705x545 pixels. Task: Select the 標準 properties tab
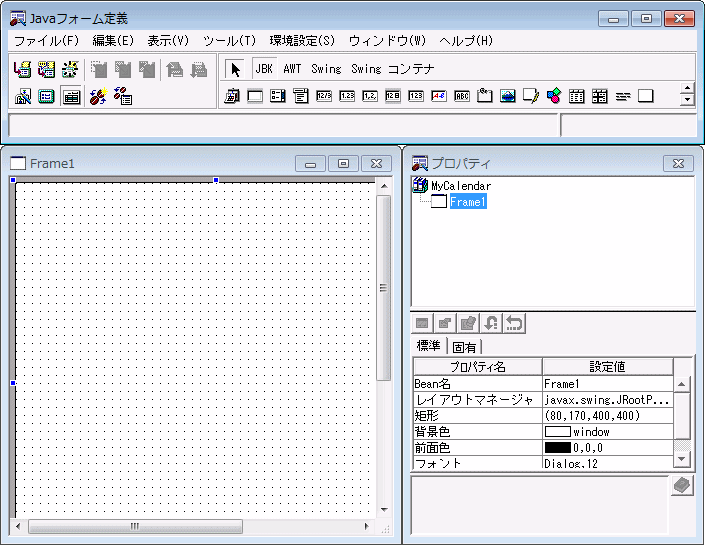click(428, 345)
